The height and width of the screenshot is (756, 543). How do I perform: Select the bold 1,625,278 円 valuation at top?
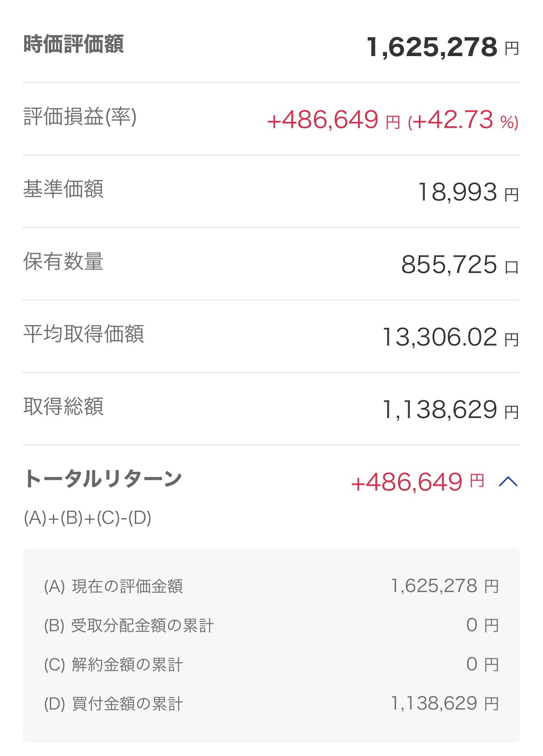click(442, 47)
